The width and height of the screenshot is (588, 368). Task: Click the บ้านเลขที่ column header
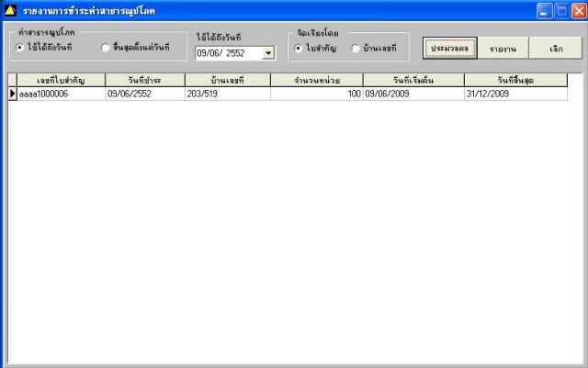[x=228, y=80]
